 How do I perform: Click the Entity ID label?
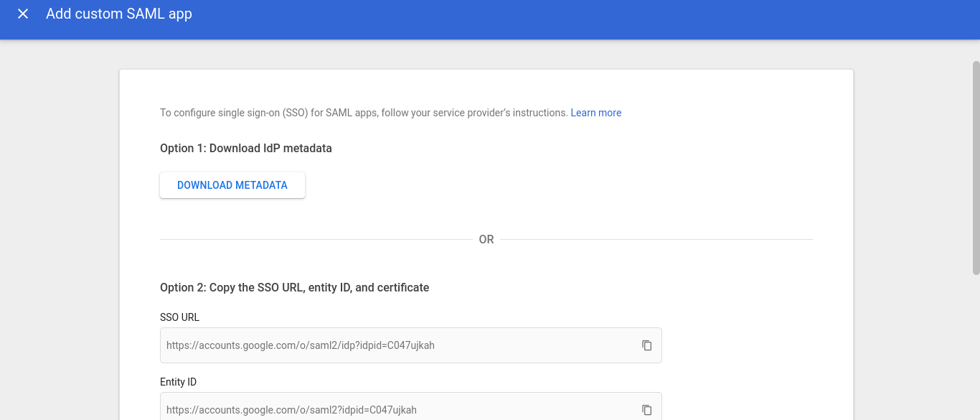click(178, 382)
